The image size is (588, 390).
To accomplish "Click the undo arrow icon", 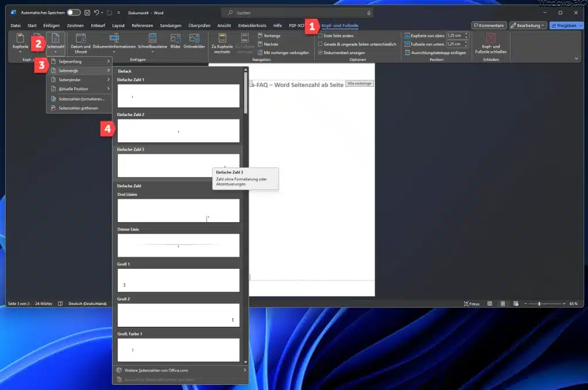I will 96,13.
